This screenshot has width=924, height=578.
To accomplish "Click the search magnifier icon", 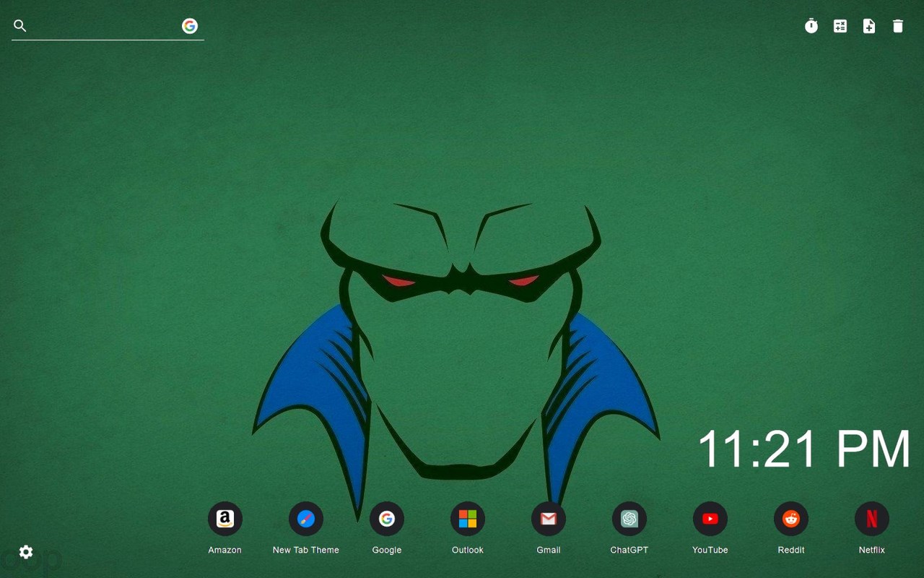I will (x=20, y=26).
